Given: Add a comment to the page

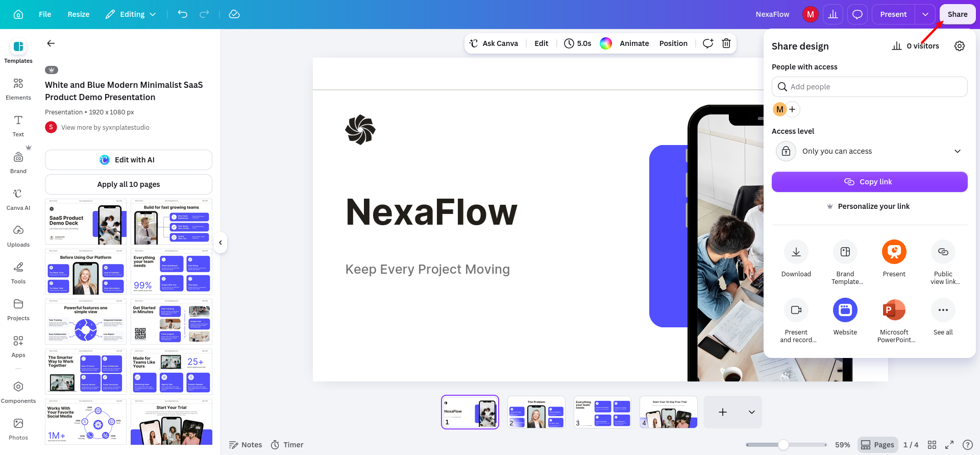Looking at the screenshot, I should pos(708,43).
